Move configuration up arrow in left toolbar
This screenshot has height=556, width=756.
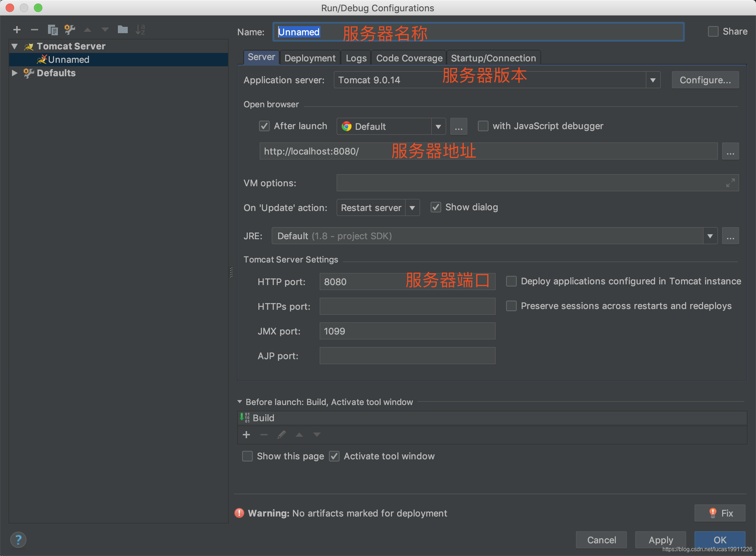click(x=88, y=30)
